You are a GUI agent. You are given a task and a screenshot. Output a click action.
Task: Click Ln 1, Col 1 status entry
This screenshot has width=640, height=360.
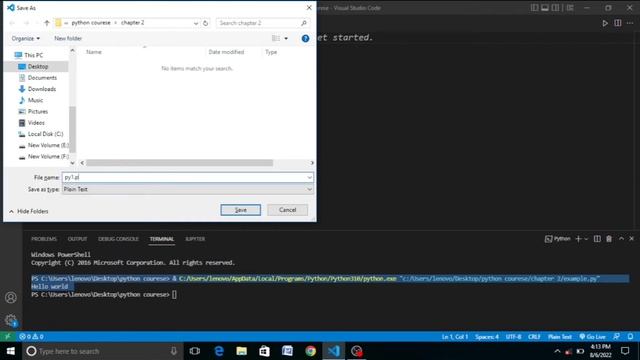coord(455,337)
